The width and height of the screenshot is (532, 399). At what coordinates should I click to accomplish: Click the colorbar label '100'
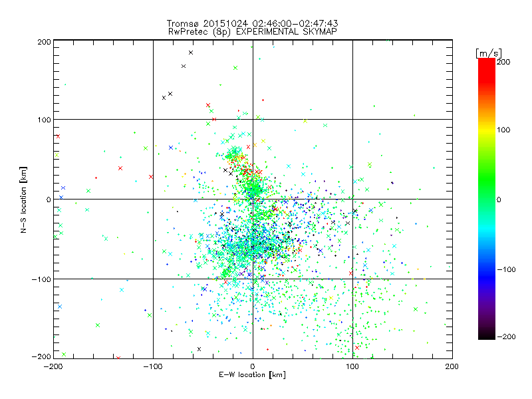[503, 130]
